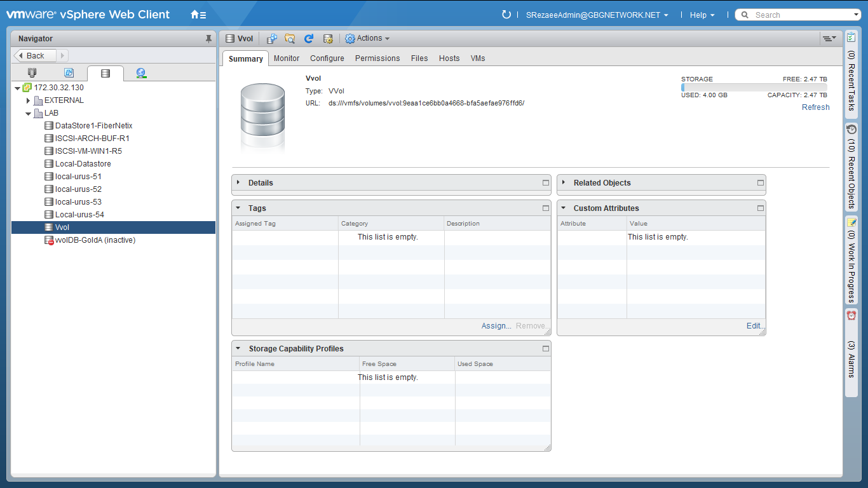This screenshot has height=488, width=868.
Task: Click the forward history arrow next to Back
Action: pyautogui.click(x=62, y=56)
